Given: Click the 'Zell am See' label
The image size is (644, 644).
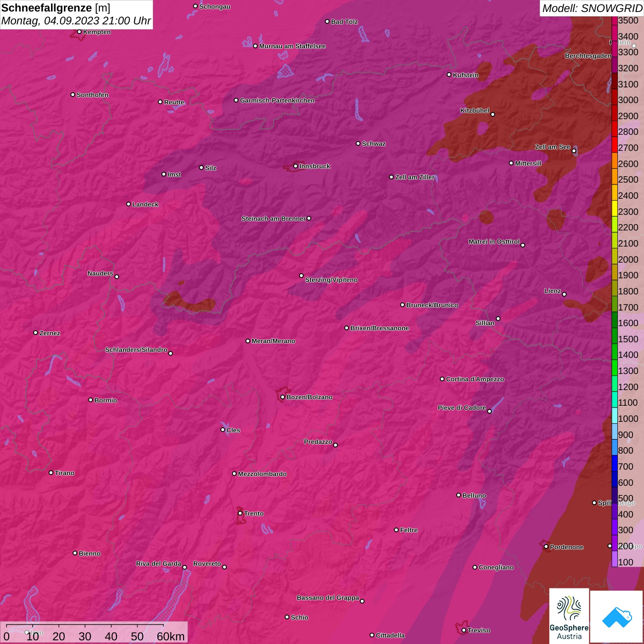Looking at the screenshot, I should 552,147.
